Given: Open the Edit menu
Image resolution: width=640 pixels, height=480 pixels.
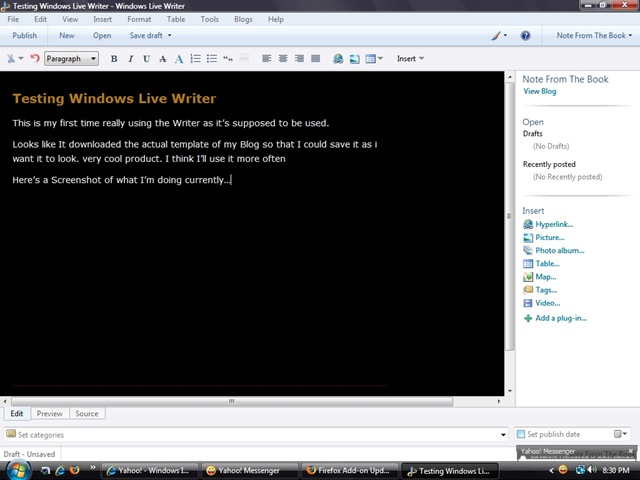Looking at the screenshot, I should click(x=40, y=19).
